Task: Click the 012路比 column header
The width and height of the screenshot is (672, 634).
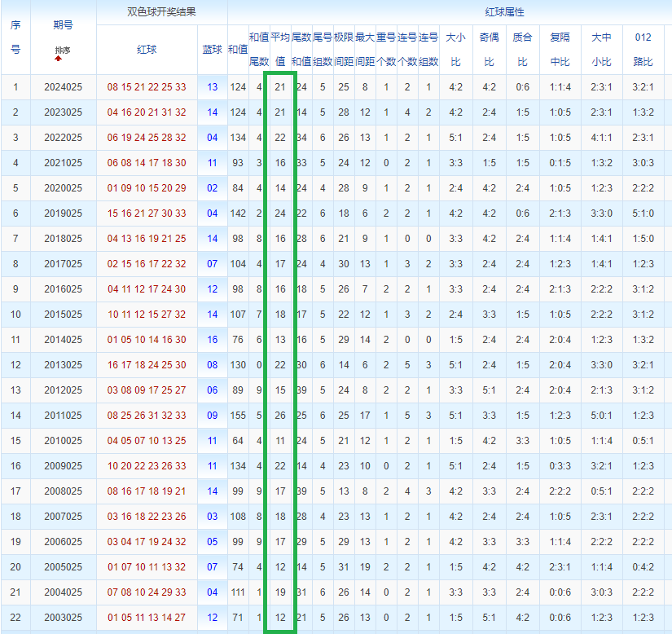Action: coord(643,49)
